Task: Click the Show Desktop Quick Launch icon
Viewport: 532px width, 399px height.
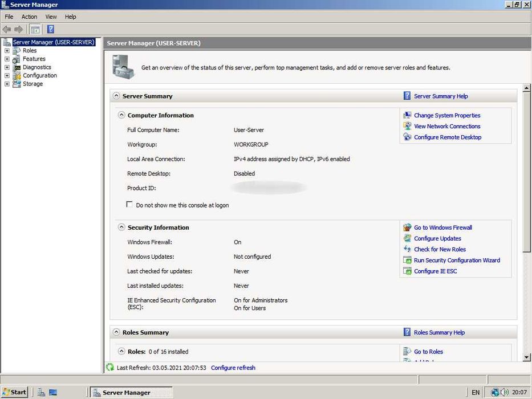Action: pos(53,393)
